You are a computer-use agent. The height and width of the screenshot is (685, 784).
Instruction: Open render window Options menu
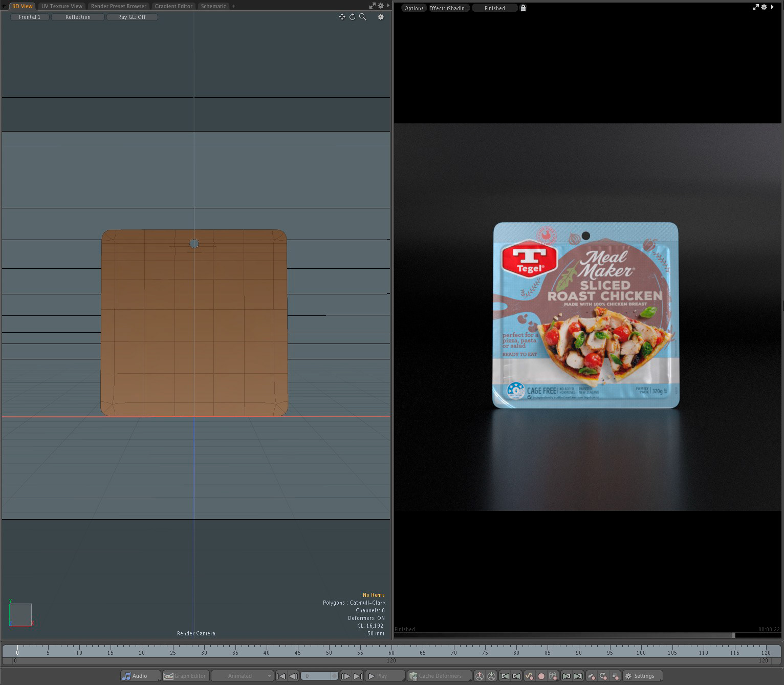413,8
